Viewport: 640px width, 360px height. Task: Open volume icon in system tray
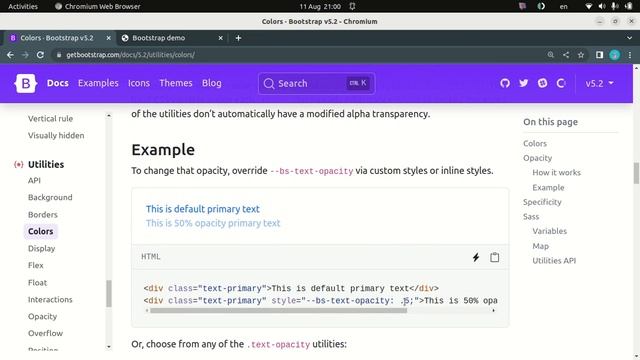[x=602, y=6]
